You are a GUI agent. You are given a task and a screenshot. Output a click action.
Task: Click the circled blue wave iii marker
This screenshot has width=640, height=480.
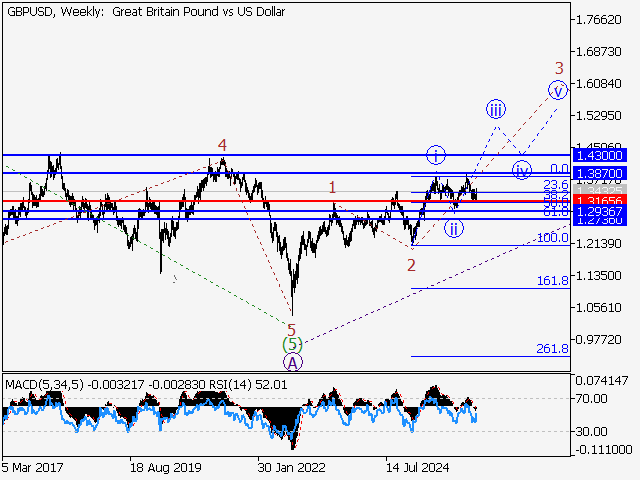point(496,108)
